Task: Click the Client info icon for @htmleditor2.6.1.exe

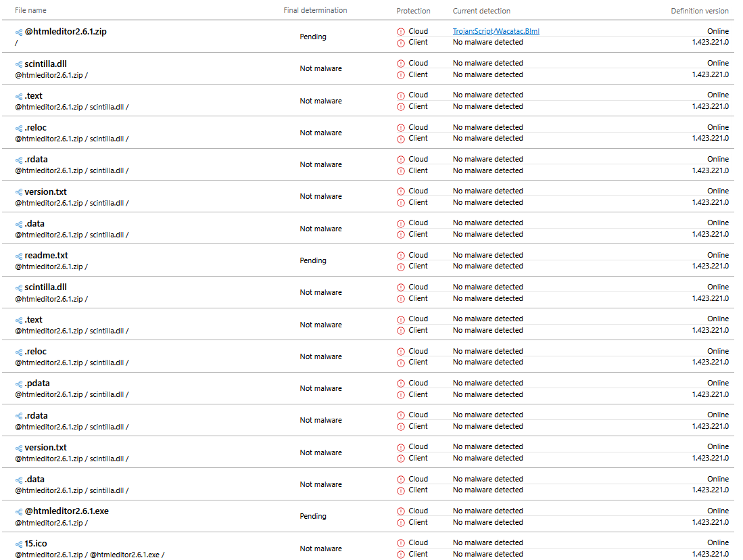Action: (x=401, y=523)
